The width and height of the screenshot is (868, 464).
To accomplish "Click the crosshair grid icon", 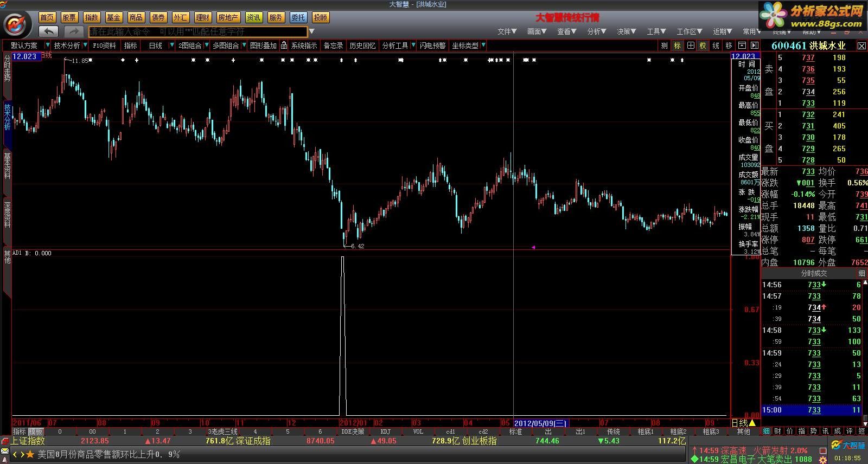I will [x=690, y=46].
